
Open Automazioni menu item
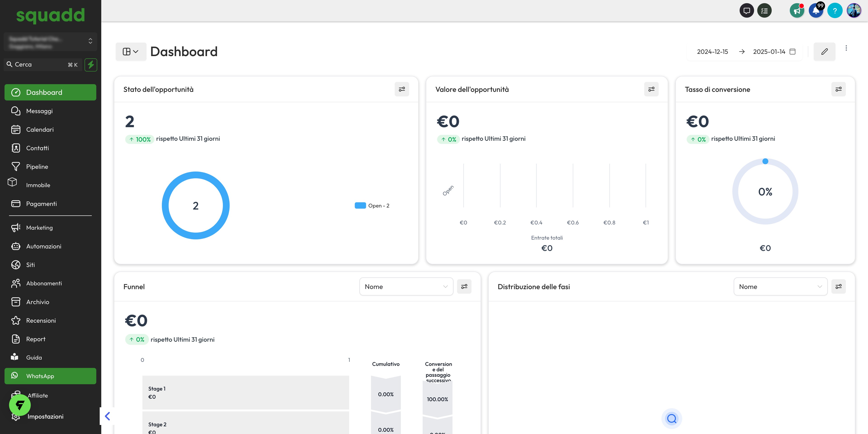(44, 246)
